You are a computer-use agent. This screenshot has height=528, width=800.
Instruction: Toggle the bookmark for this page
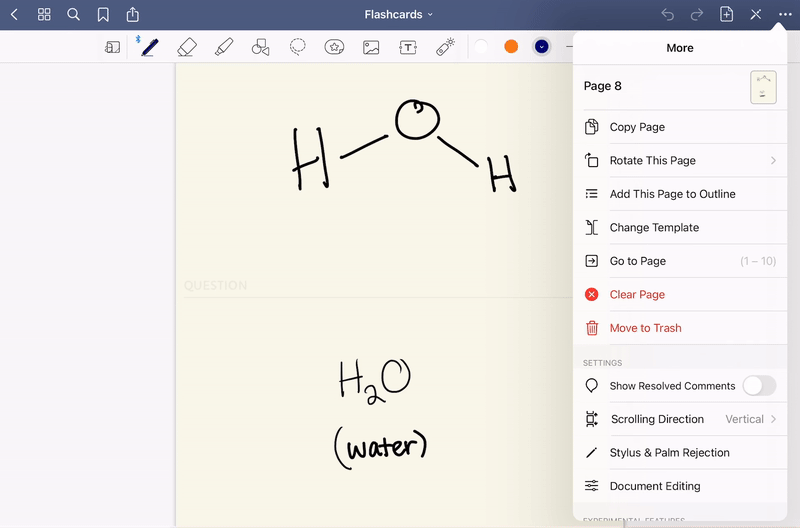click(103, 14)
